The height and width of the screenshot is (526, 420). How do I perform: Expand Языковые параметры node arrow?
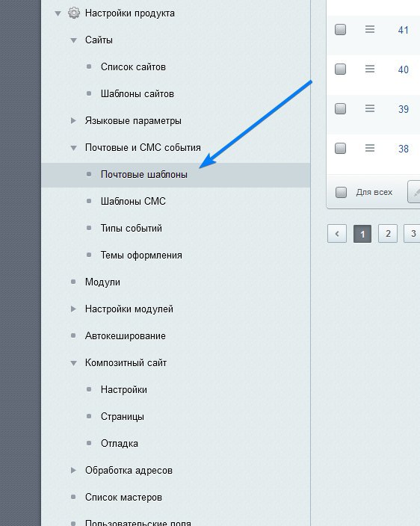point(73,120)
